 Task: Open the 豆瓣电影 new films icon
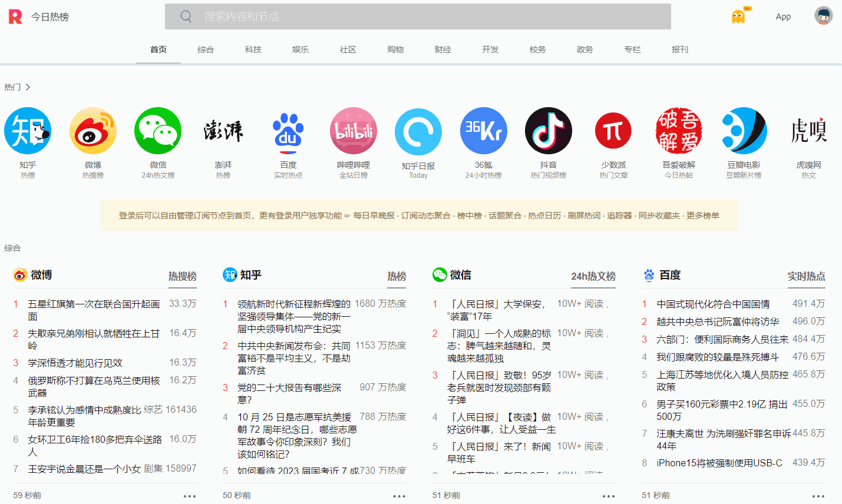[744, 131]
